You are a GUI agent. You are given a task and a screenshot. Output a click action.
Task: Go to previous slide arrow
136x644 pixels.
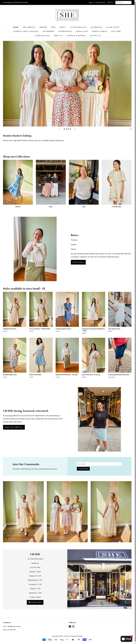(59, 129)
